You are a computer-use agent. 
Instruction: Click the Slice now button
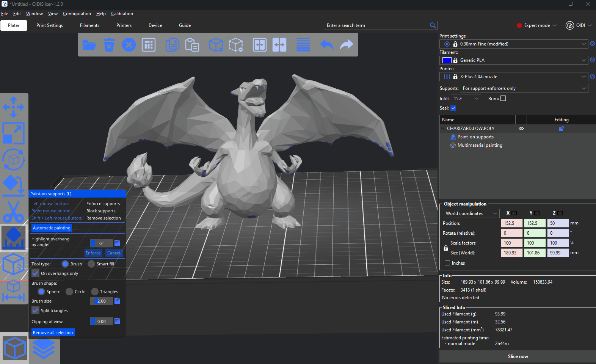tap(518, 356)
